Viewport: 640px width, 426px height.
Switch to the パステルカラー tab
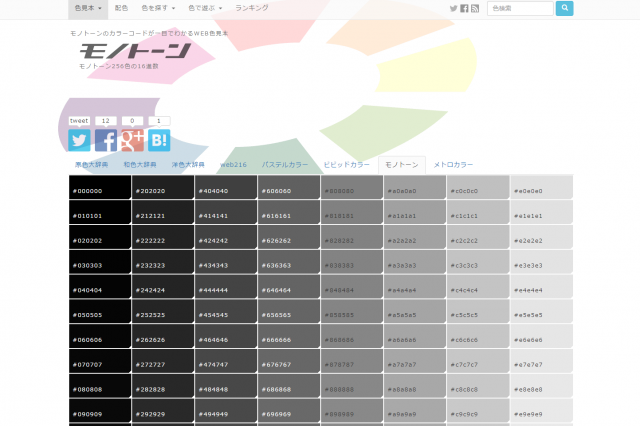[x=285, y=164]
